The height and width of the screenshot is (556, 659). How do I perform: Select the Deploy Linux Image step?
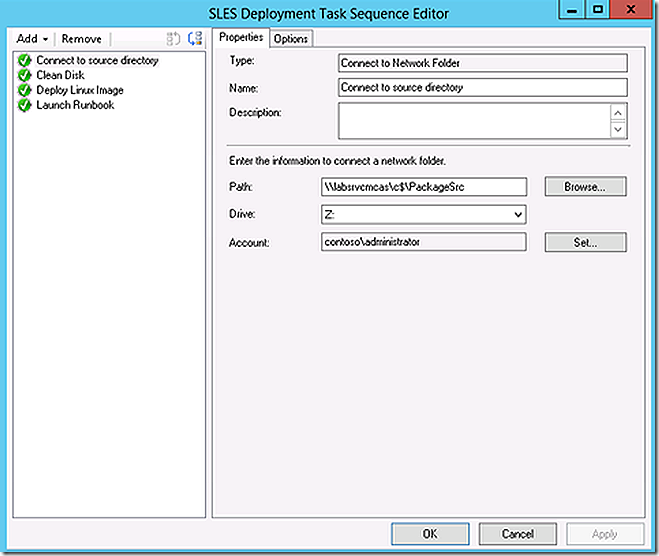click(80, 90)
